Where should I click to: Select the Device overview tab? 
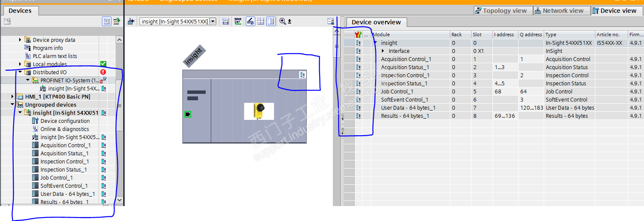pyautogui.click(x=376, y=22)
